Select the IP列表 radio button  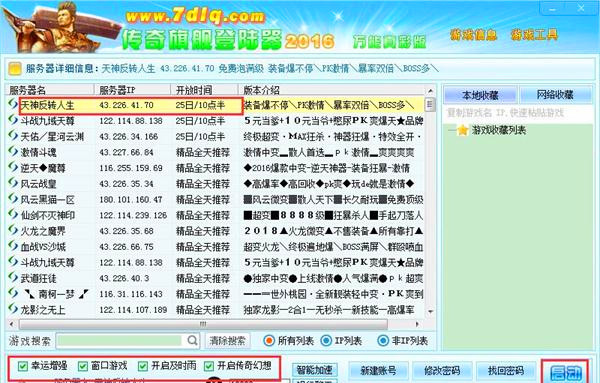coord(326,341)
